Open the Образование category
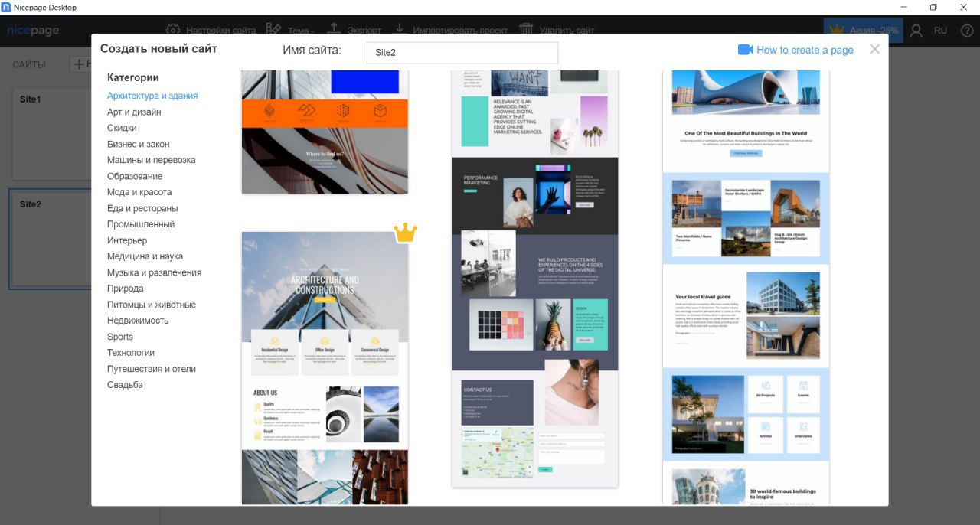Image resolution: width=980 pixels, height=525 pixels. pos(135,176)
